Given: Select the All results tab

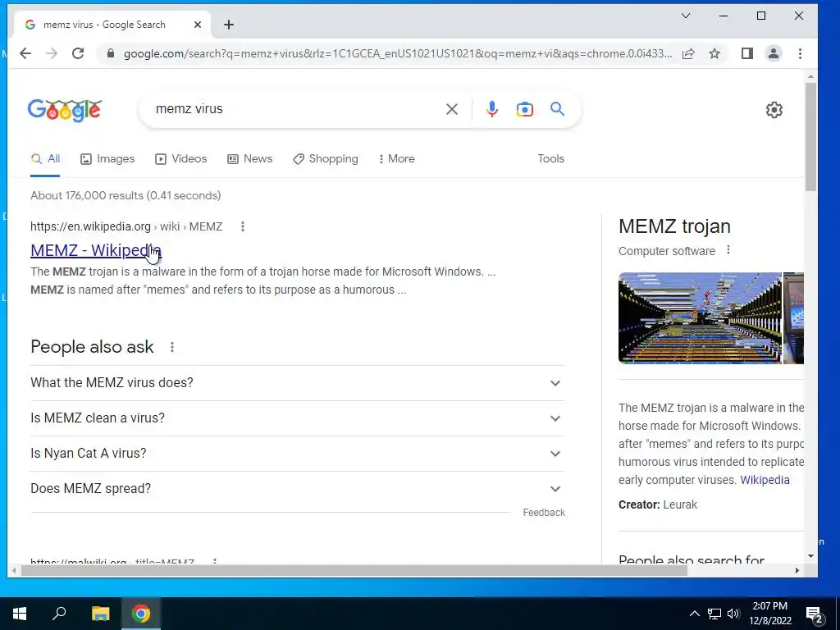Looking at the screenshot, I should click(x=46, y=158).
